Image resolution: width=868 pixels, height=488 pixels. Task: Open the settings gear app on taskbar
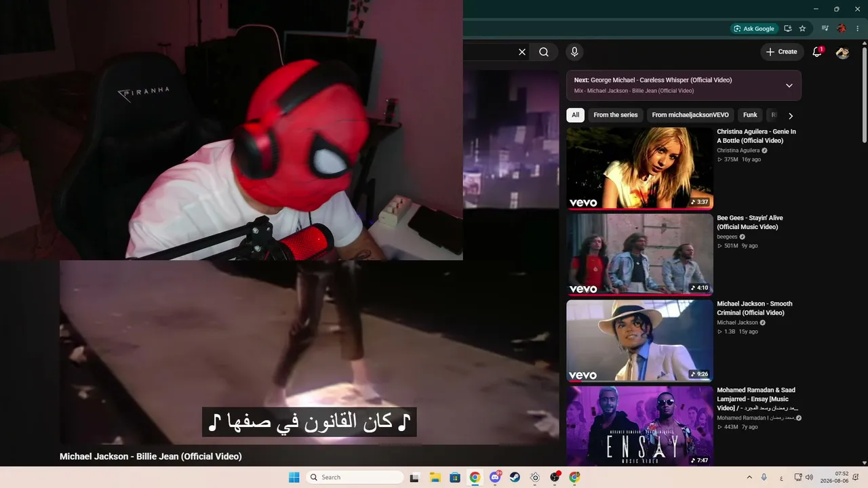535,477
